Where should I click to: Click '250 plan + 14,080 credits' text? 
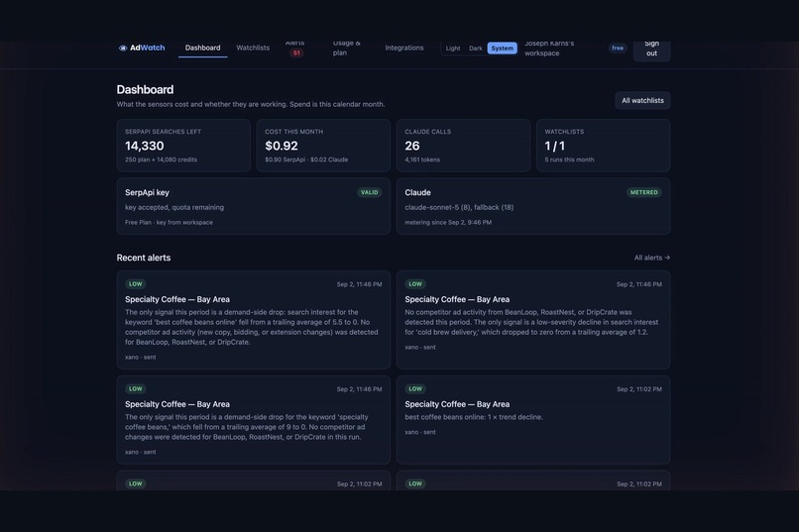[x=161, y=160]
